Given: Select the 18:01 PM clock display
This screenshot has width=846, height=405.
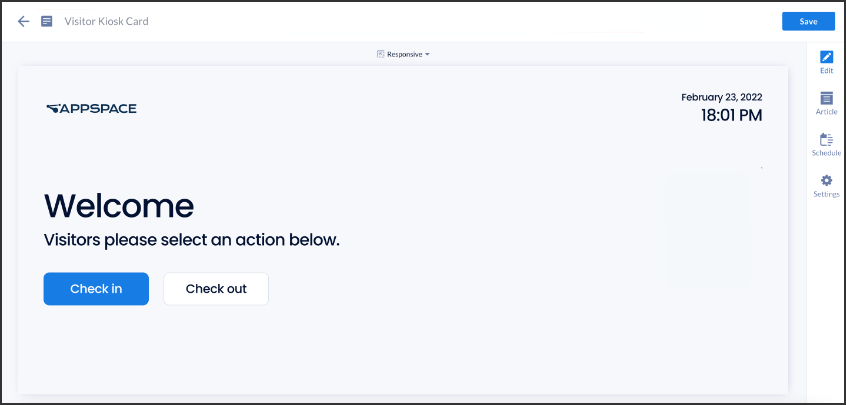Looking at the screenshot, I should [732, 115].
